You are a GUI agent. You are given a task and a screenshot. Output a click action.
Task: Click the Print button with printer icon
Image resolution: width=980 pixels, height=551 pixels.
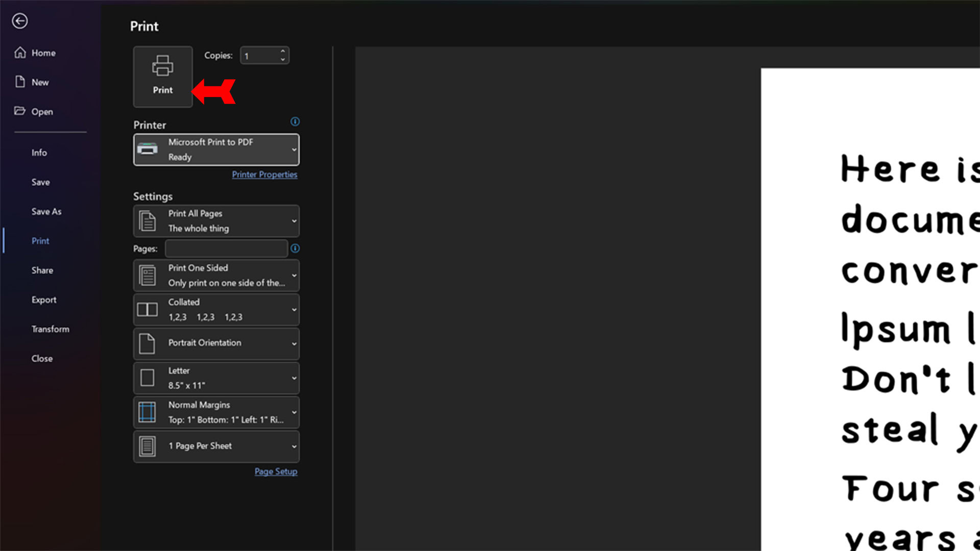[163, 77]
